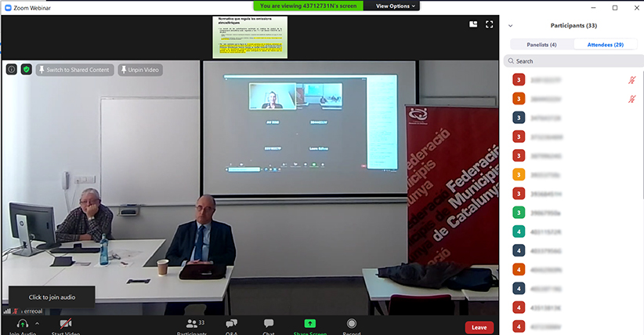Enter full screen mode
Viewport: 644px width, 335px height.
point(489,24)
